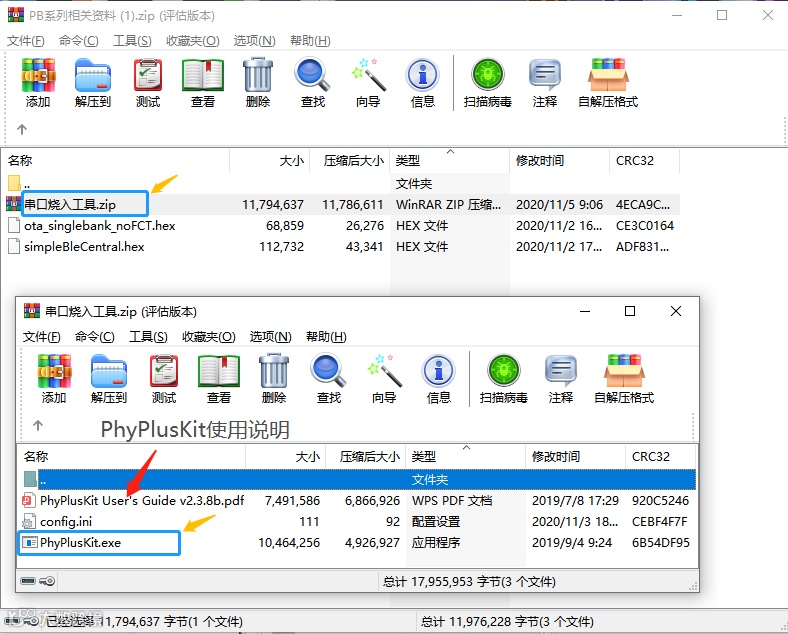Viewport: 788px width, 634px height.
Task: Open 帮助(H) menu in 串口烧入工具.zip window
Action: [326, 337]
